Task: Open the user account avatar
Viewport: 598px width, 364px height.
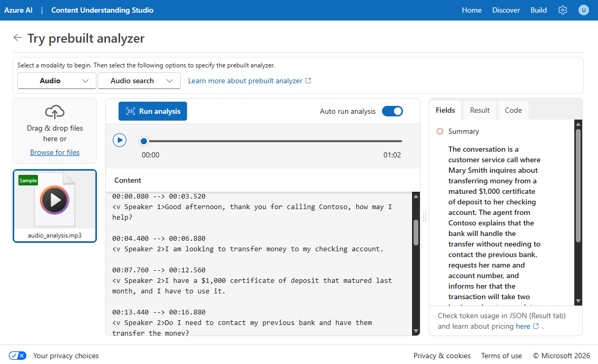Action: [x=583, y=11]
